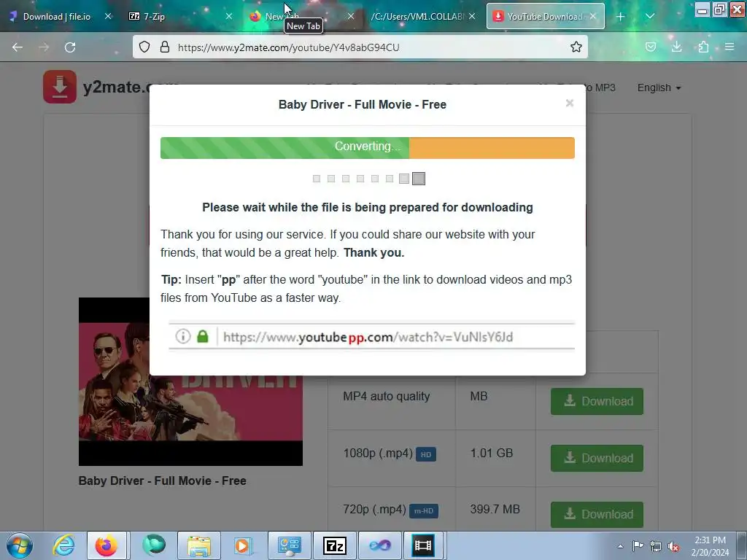The image size is (747, 560).
Task: Open the English language dropdown
Action: point(659,87)
